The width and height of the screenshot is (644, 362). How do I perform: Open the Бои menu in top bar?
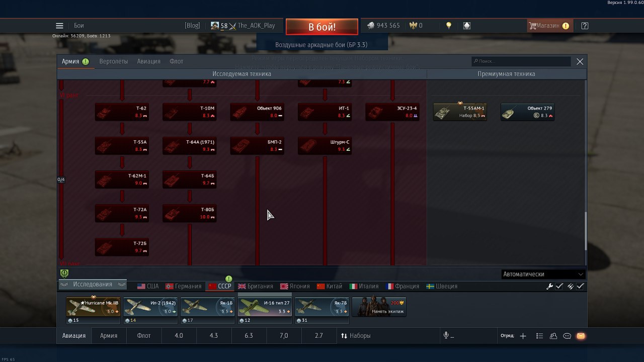78,26
